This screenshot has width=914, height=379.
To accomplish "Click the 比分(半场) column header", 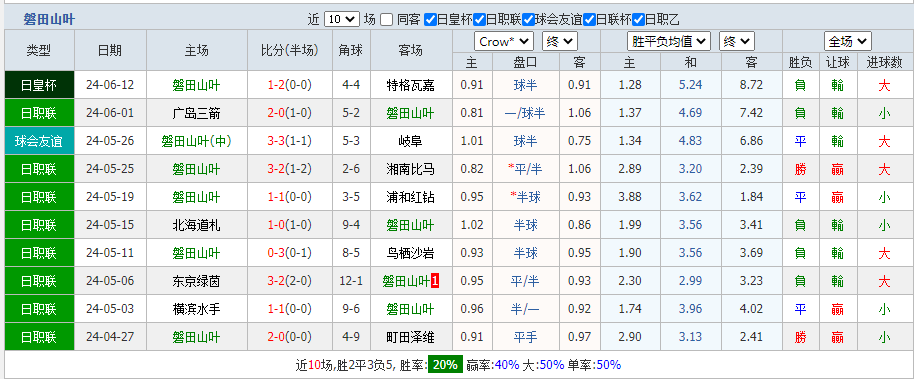I will pos(290,50).
